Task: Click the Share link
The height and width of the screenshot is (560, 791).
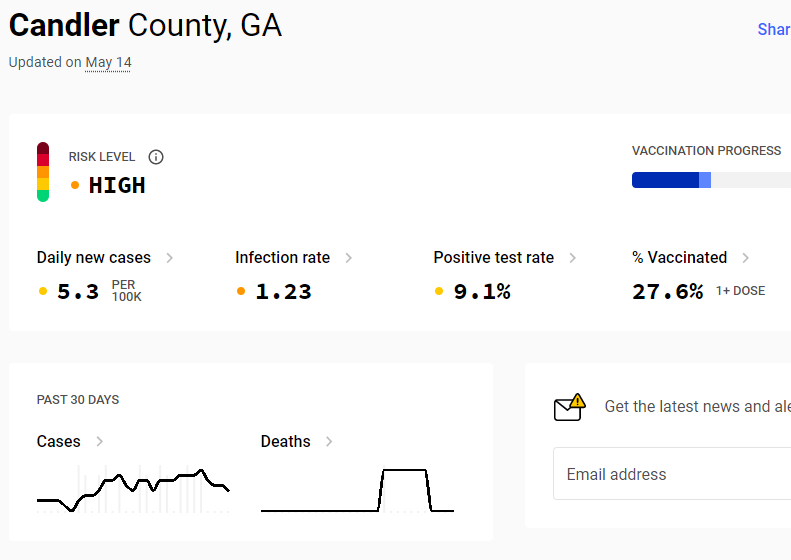Action: (x=773, y=30)
